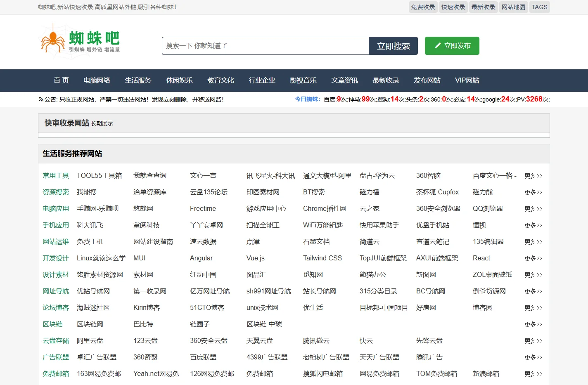The image size is (588, 385).
Task: Open the 云盘存储 category link
Action: (x=56, y=341)
